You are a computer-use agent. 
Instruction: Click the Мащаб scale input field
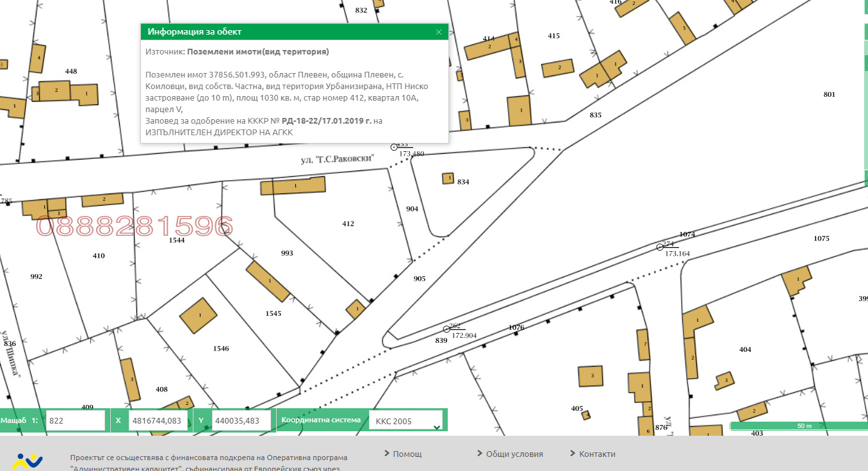pyautogui.click(x=76, y=421)
